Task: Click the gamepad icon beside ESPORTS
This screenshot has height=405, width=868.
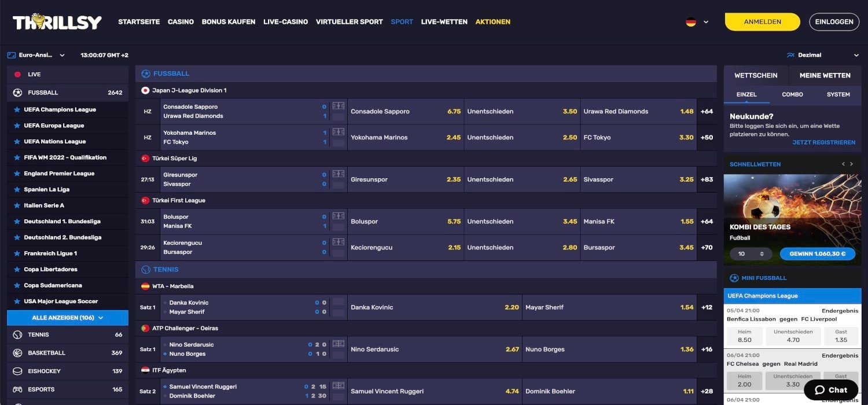Action: point(17,389)
